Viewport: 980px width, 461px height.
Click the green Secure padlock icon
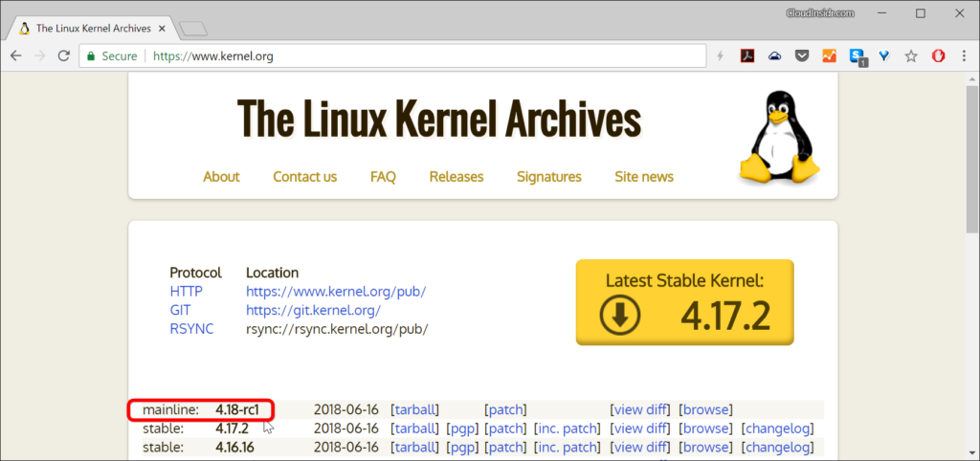coord(91,56)
